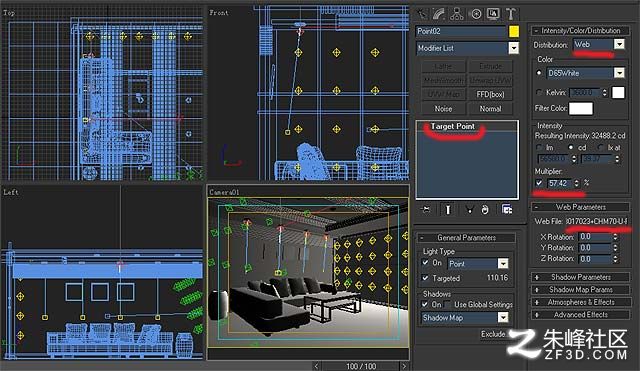640x371 pixels.
Task: Click the Web File name button
Action: [597, 221]
